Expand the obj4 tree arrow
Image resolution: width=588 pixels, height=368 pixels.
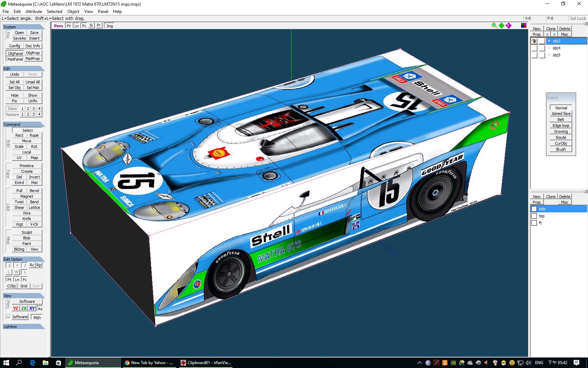(x=549, y=48)
